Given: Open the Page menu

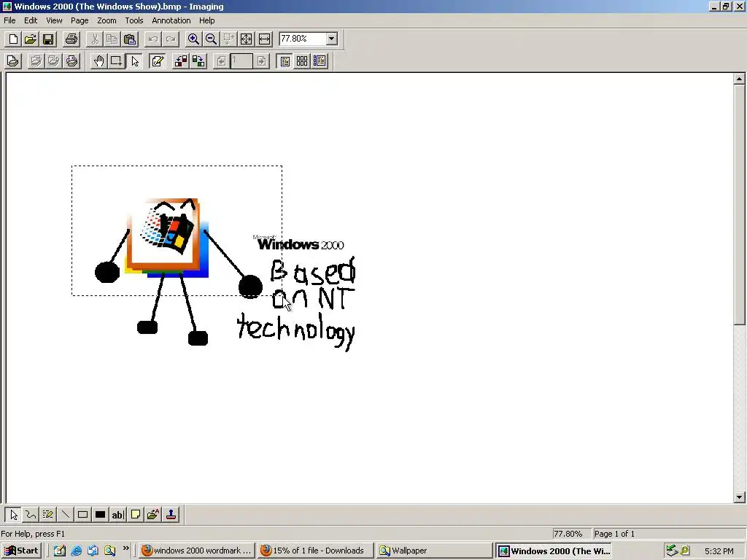Looking at the screenshot, I should coord(80,20).
